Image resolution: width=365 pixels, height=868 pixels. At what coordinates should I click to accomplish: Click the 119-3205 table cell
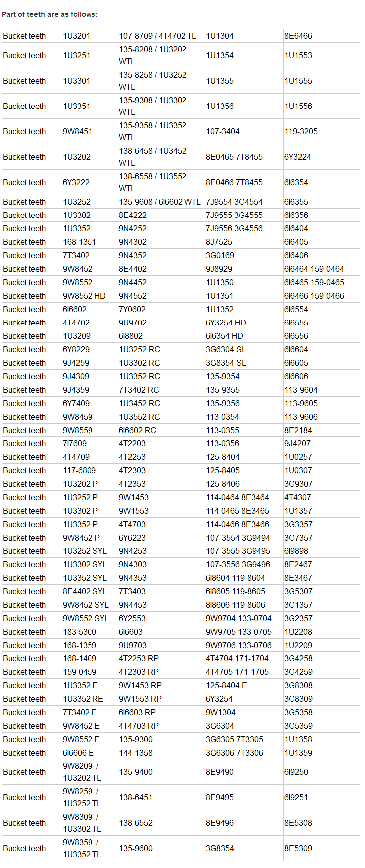(301, 131)
